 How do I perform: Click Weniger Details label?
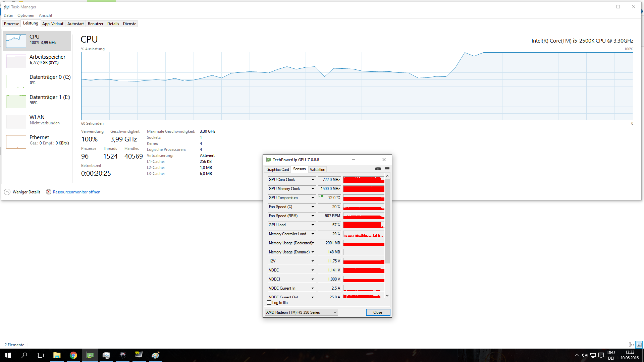(26, 192)
